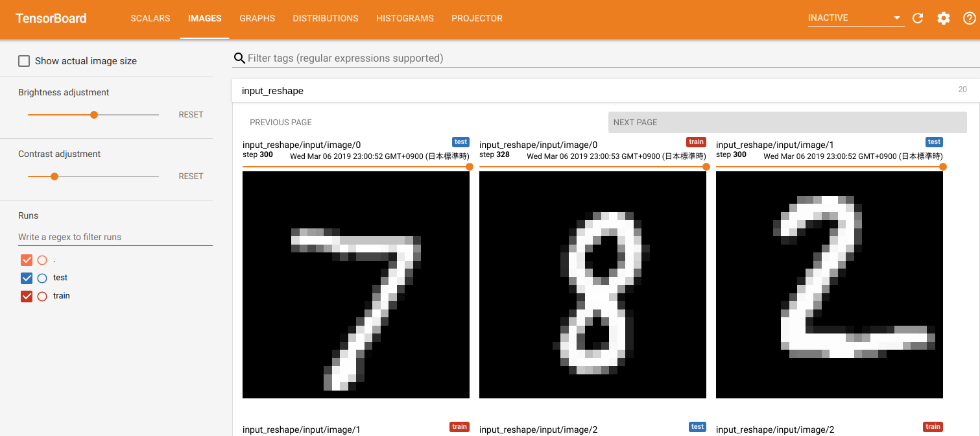Click the digit 2 image thumbnail
Screen dimensions: 980x436
pyautogui.click(x=830, y=285)
